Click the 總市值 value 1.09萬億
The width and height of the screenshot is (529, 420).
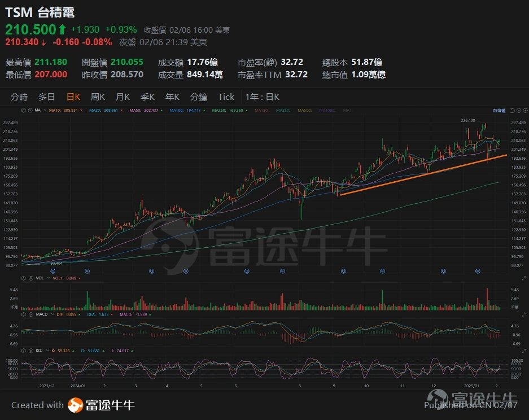tap(369, 75)
